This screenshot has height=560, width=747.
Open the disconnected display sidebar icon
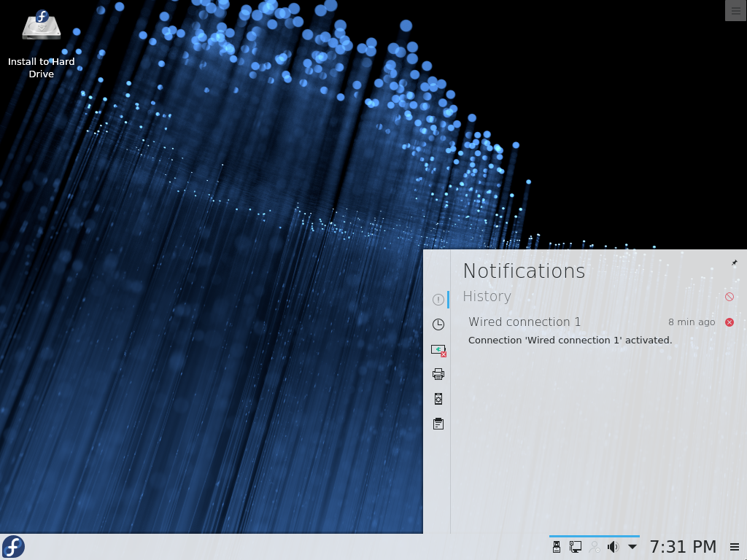(438, 351)
